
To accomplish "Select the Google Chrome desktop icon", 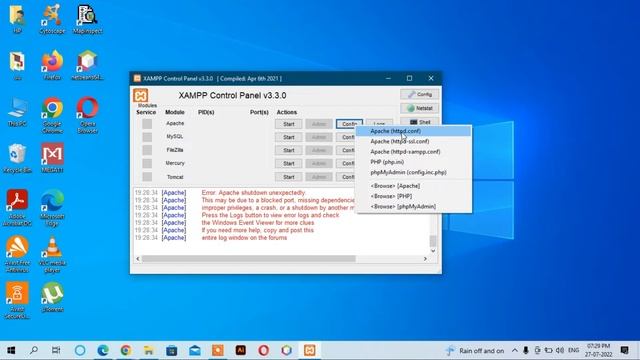I will point(52,115).
